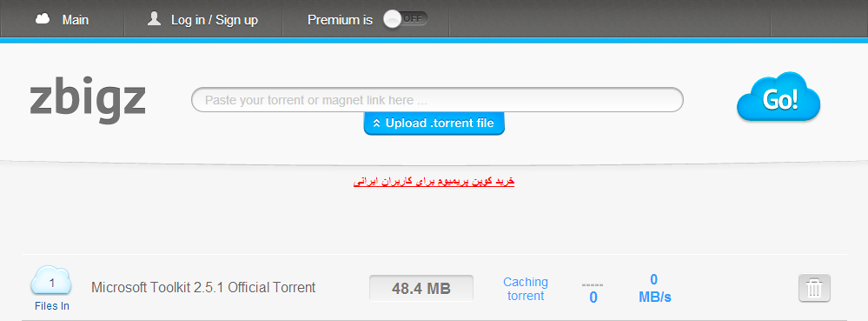Delete the torrent with trash icon
The image size is (868, 321).
click(814, 288)
